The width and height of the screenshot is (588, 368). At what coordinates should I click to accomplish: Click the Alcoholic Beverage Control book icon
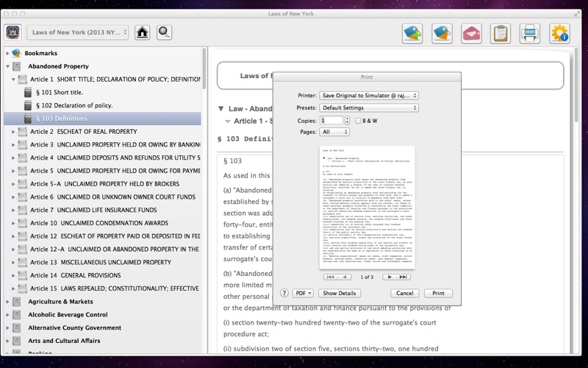(16, 315)
